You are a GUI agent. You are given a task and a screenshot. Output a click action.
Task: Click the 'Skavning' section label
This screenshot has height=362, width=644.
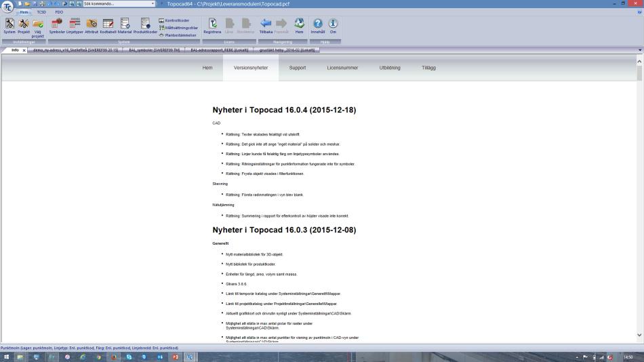[220, 184]
